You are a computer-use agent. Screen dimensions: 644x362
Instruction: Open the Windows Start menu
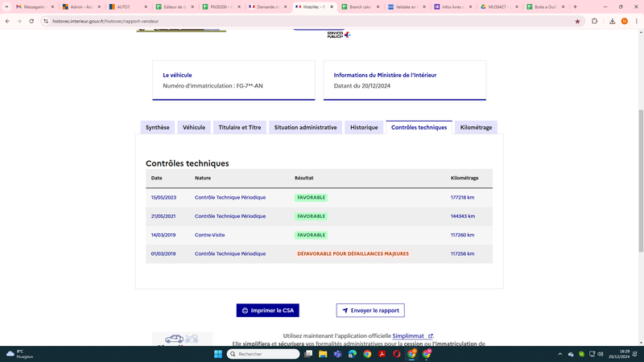point(218,354)
